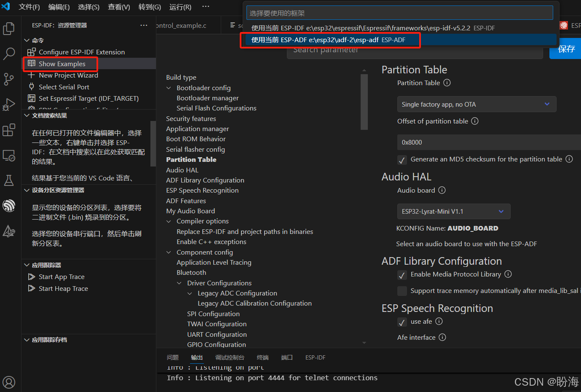The height and width of the screenshot is (392, 581).
Task: Collapse the 应用跟踪存档 section
Action: point(27,340)
